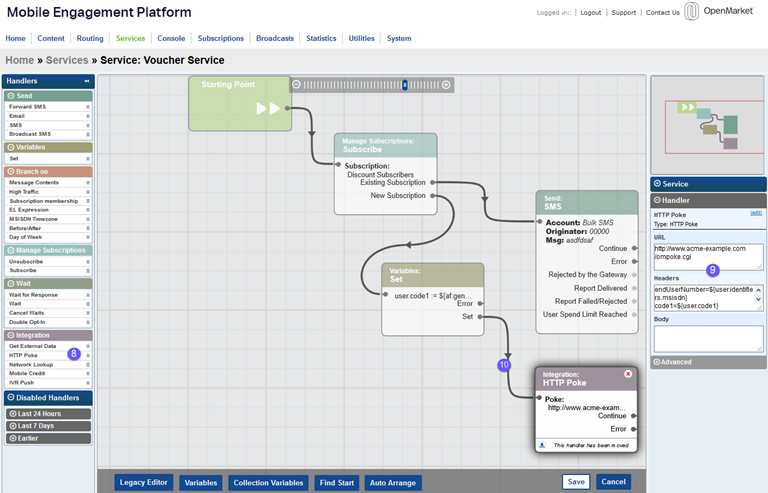Collapse the Branch on handlers group
This screenshot has width=768, height=493.
point(11,172)
